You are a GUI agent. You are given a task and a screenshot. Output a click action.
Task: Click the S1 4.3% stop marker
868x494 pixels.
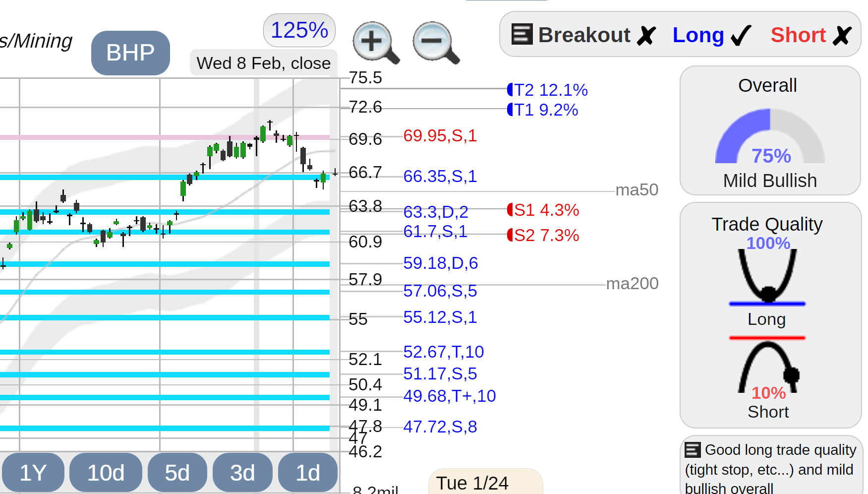click(543, 210)
